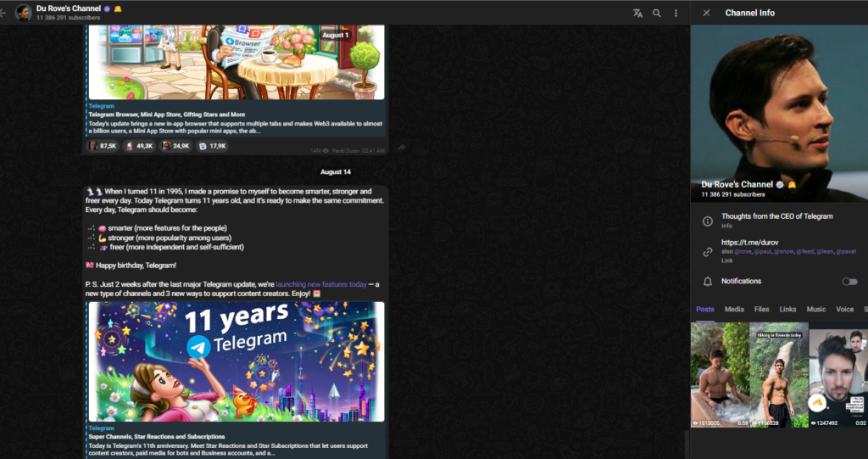Click the August 1 date badge
The width and height of the screenshot is (868, 459).
click(336, 35)
